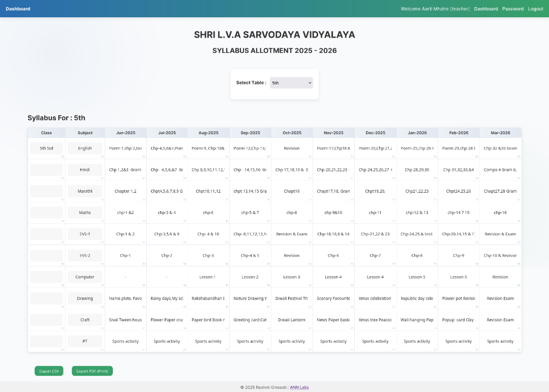Click the Drawing Dec-2025 Xmas celebration cell
This screenshot has height=392, width=549.
375,298
